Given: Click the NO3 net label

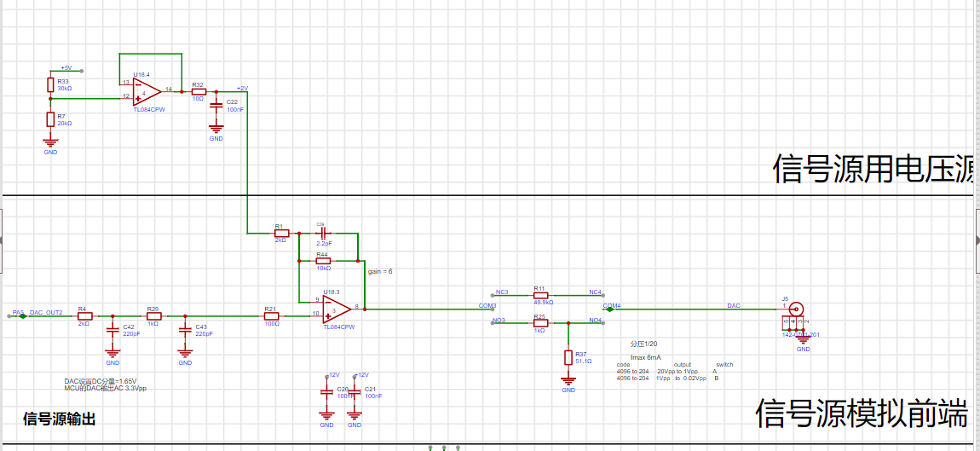Looking at the screenshot, I should tap(499, 321).
